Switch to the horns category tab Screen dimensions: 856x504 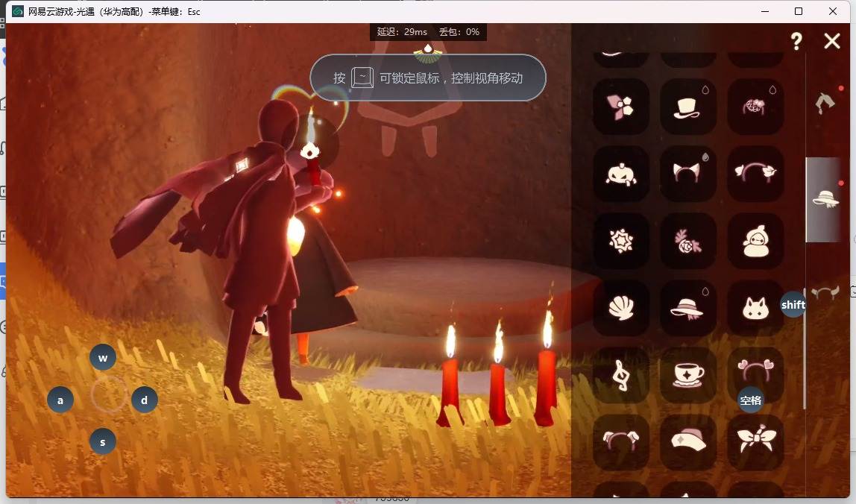click(825, 292)
